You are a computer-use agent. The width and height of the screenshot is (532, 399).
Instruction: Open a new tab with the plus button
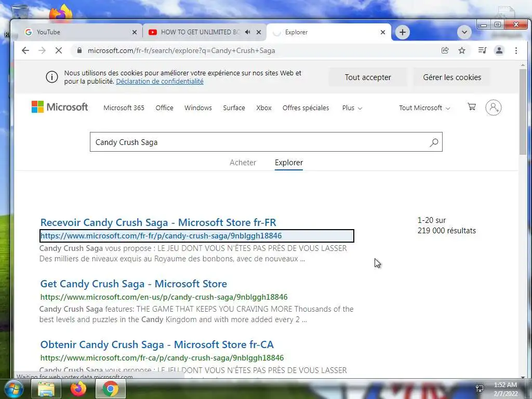[x=403, y=32]
